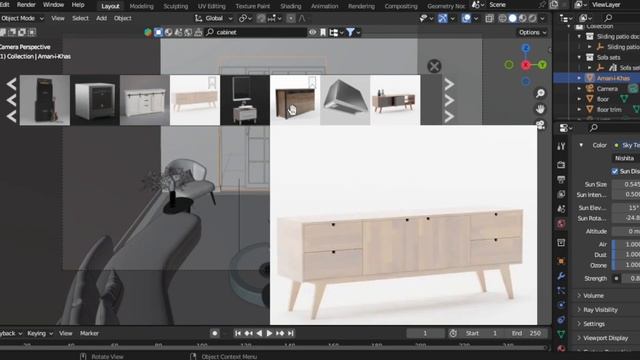The height and width of the screenshot is (360, 640).
Task: Play the animation forward
Action: (269, 333)
